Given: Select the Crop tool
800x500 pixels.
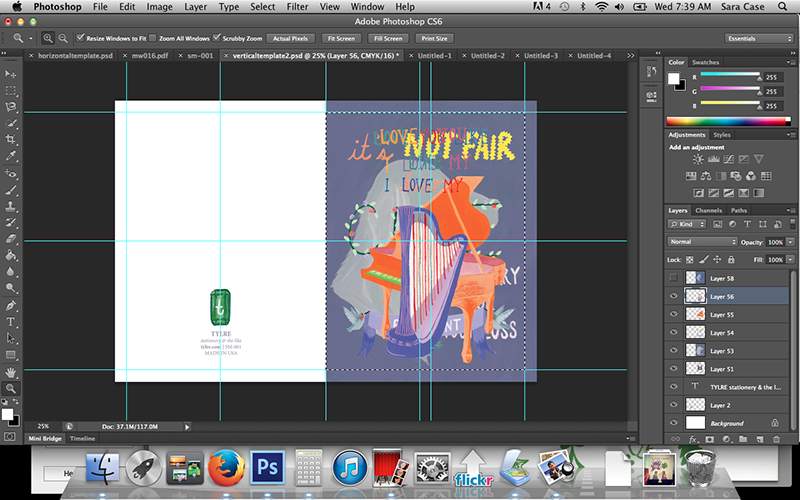Looking at the screenshot, I should pos(11,139).
